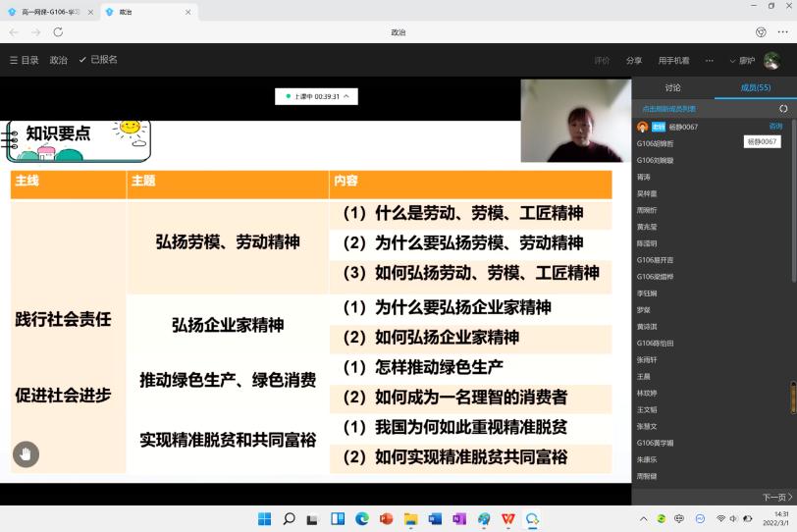Click the 用手机看 link
Image resolution: width=797 pixels, height=532 pixels.
[x=673, y=60]
